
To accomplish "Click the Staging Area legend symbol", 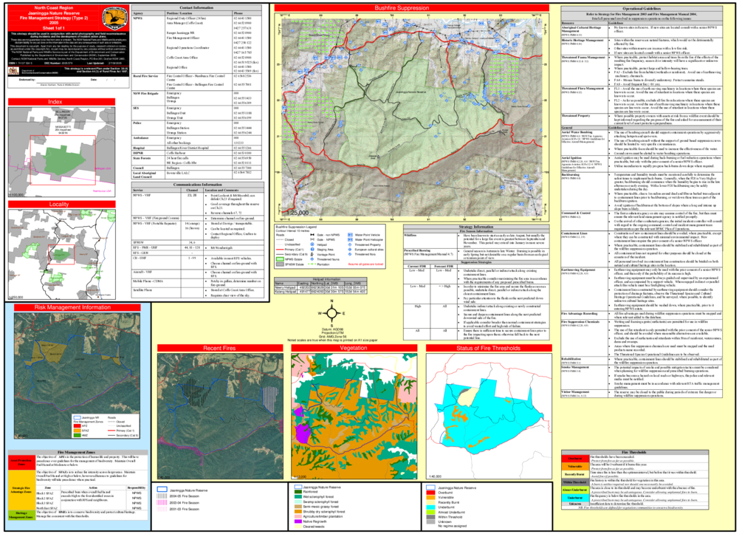I will click(x=312, y=250).
